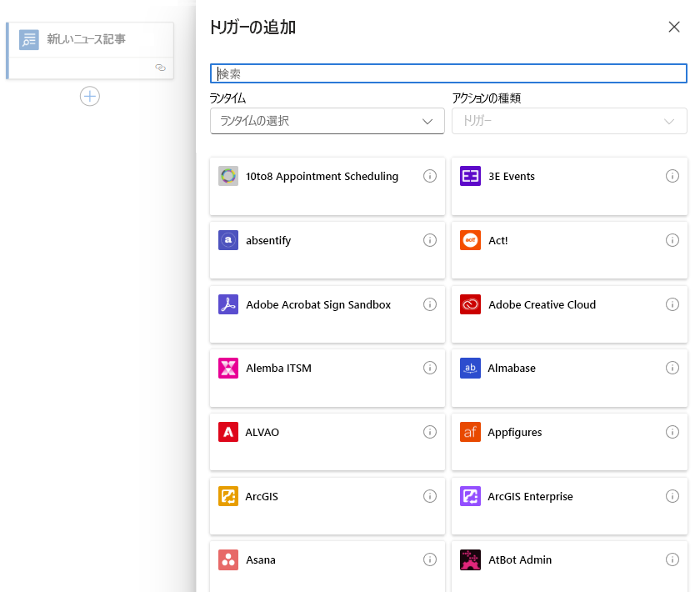Click the ALVAO connector icon

tap(228, 432)
